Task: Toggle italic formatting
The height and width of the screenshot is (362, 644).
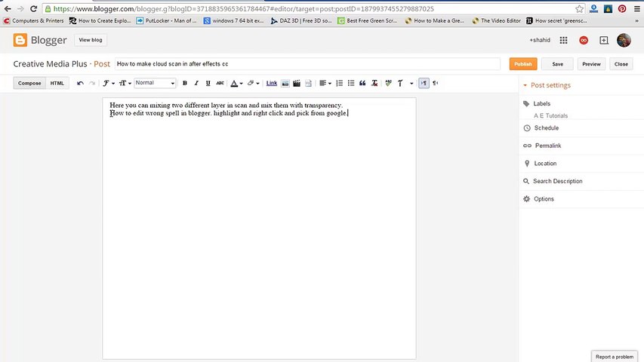Action: pos(196,83)
